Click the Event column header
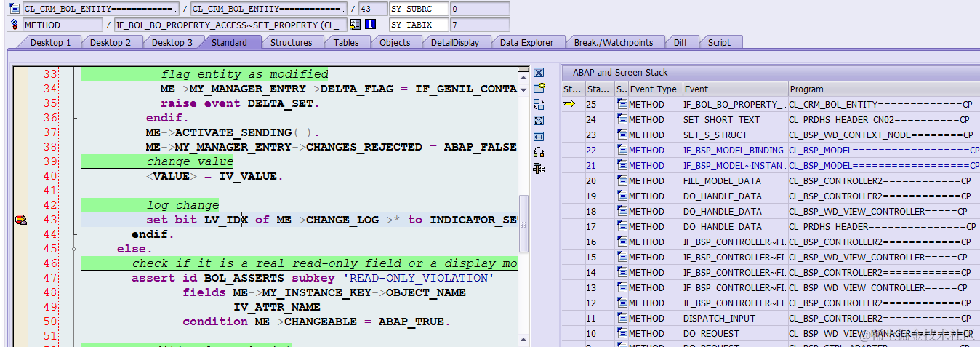980x347 pixels. coord(735,89)
